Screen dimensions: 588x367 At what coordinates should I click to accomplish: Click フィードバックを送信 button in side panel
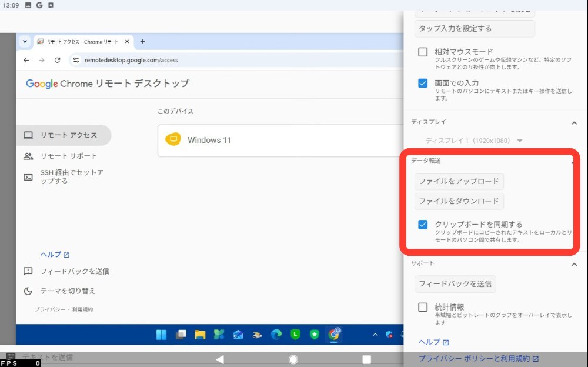click(x=455, y=284)
